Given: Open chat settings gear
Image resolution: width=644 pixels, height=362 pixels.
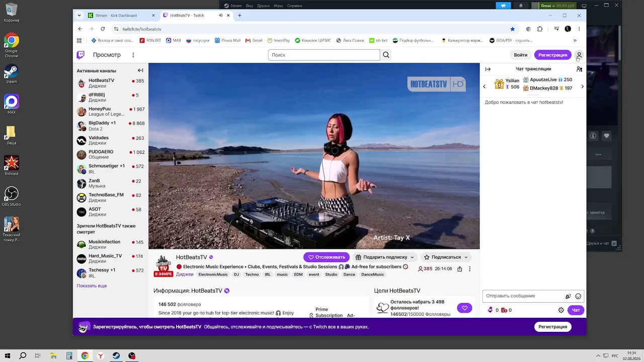Looking at the screenshot, I should [x=561, y=310].
